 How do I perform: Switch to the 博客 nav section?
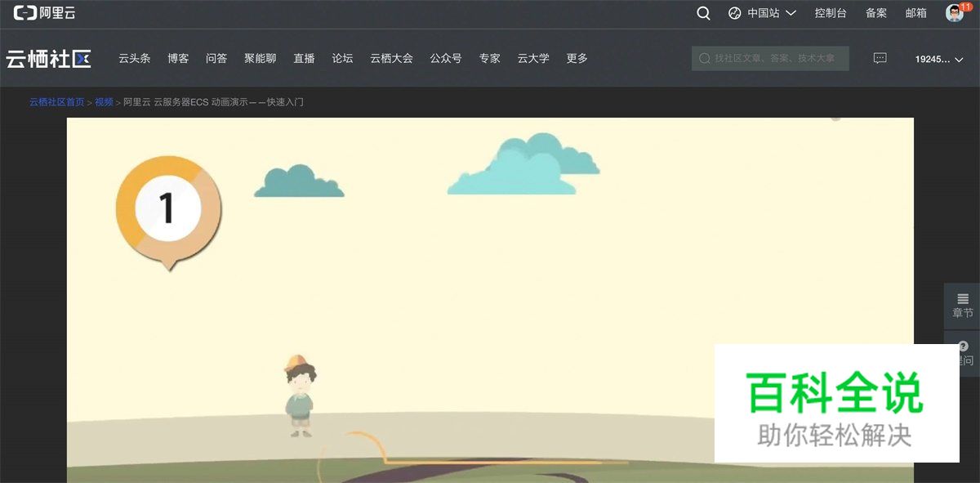[x=179, y=58]
